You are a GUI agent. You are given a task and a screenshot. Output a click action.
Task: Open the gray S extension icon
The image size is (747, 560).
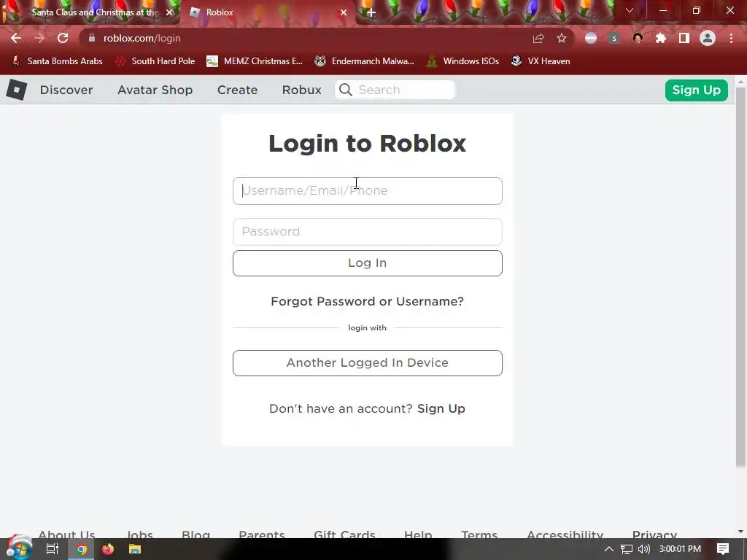pyautogui.click(x=614, y=38)
